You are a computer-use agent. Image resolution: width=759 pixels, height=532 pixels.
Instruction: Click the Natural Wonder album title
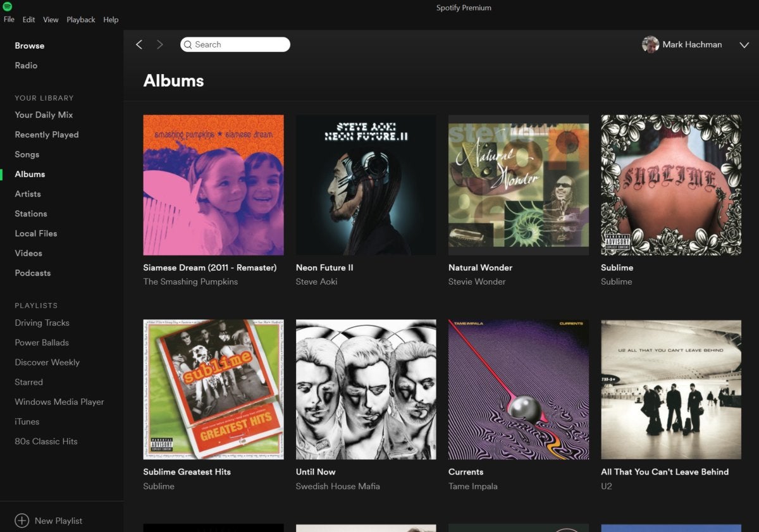click(x=480, y=268)
